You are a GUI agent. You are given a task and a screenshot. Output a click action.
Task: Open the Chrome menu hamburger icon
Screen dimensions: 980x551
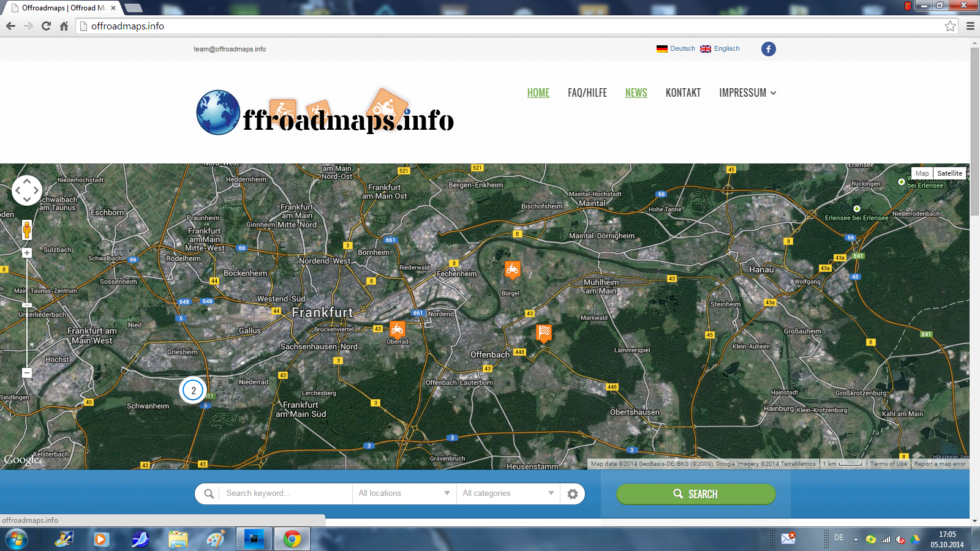pyautogui.click(x=970, y=26)
